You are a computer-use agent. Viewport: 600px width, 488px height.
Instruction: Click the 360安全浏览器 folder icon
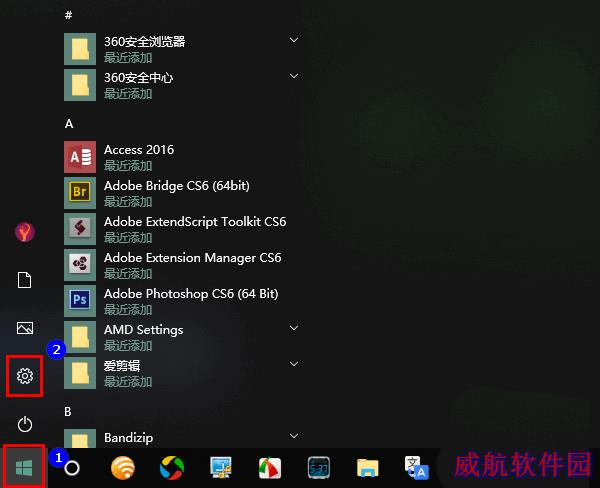coord(80,49)
